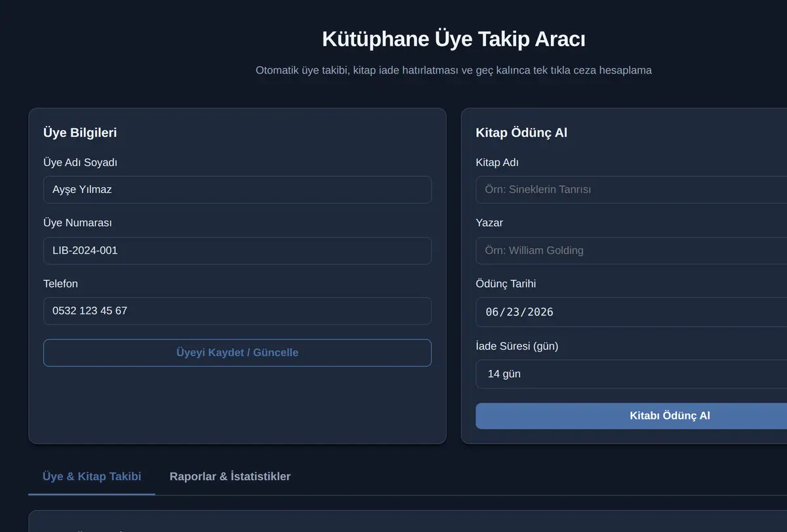Click the Ödünç Tarihi label
Image resolution: width=787 pixels, height=532 pixels.
506,283
